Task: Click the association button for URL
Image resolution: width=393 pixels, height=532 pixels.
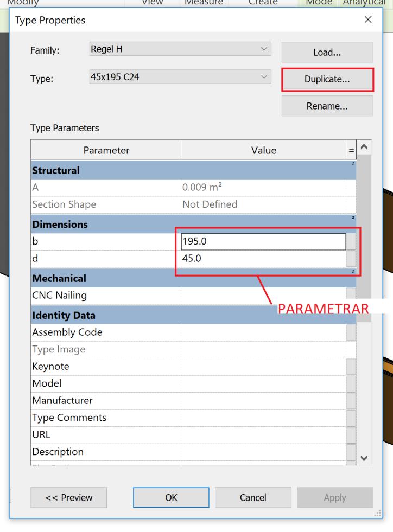Action: pos(351,435)
